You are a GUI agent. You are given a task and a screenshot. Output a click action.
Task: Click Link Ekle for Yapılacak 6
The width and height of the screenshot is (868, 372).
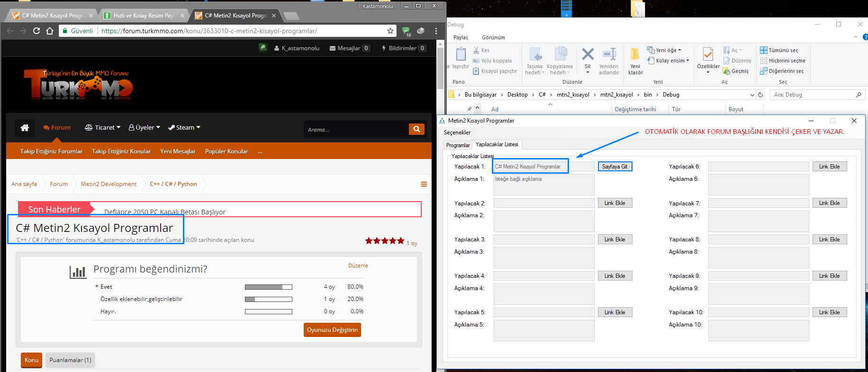pos(830,167)
